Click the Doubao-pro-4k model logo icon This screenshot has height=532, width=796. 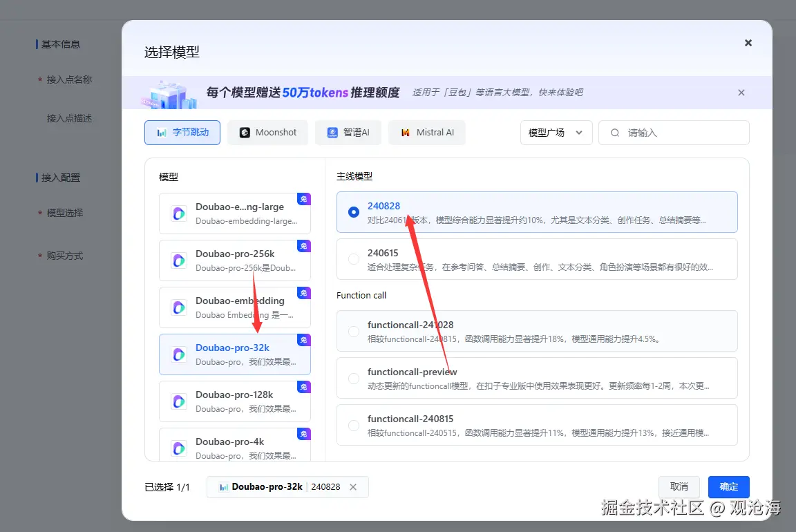click(179, 448)
